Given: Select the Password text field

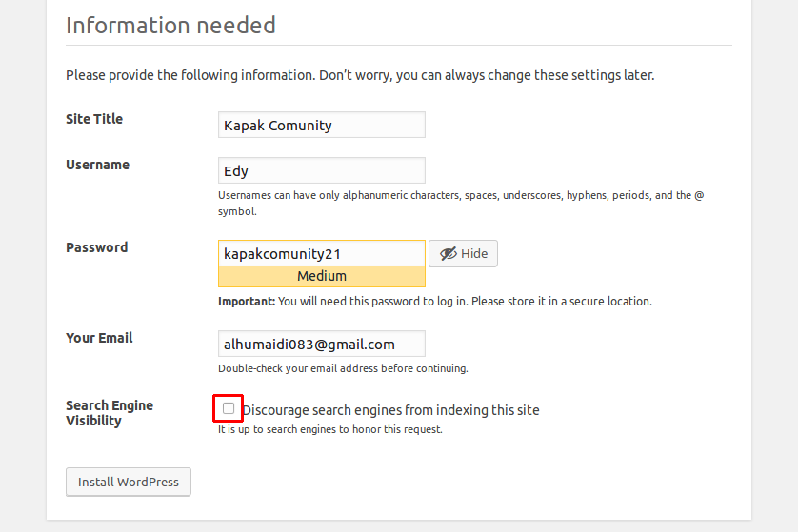Looking at the screenshot, I should [321, 253].
